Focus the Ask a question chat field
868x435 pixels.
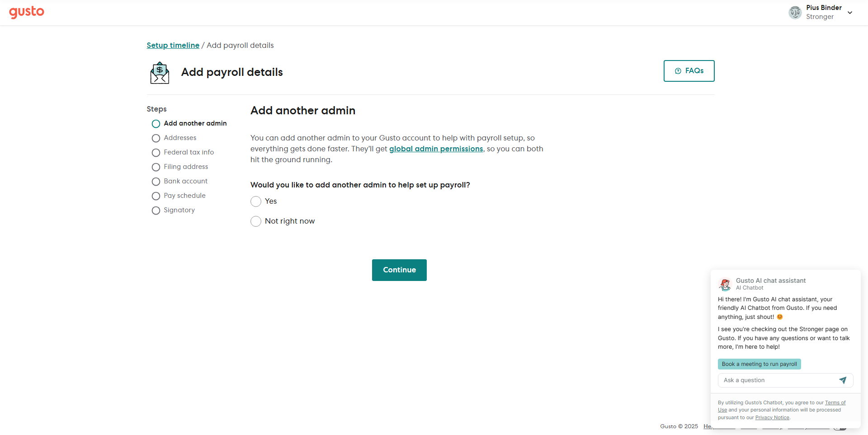pyautogui.click(x=778, y=380)
